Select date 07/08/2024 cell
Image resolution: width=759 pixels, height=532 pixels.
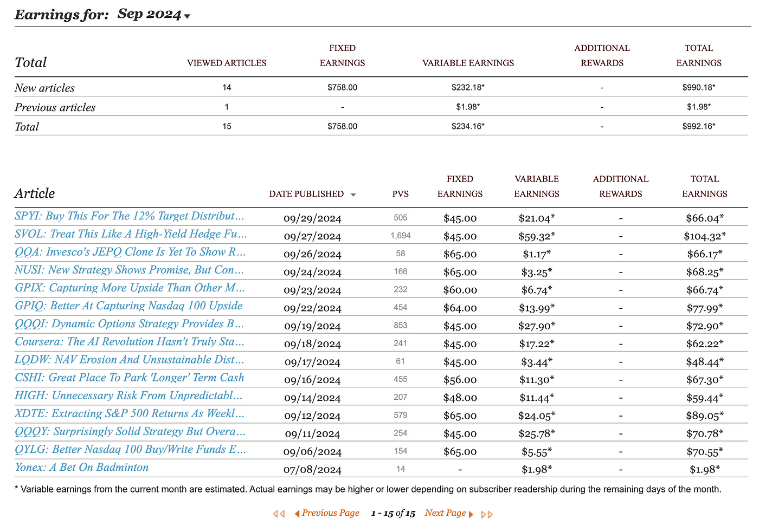[x=312, y=470]
